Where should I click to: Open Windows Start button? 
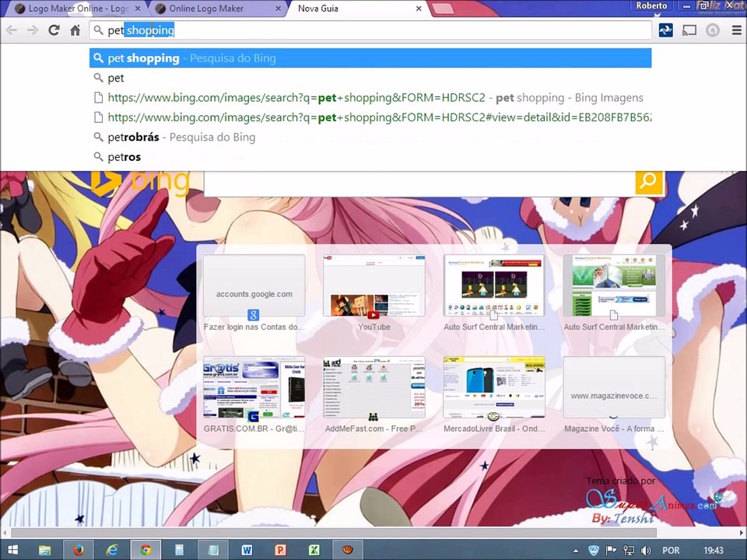13,551
